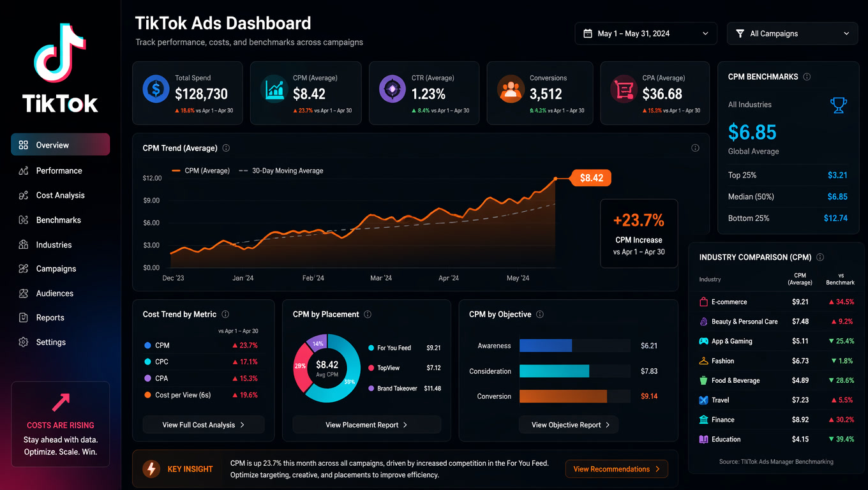868x490 pixels.
Task: Click the Beauty & Personal Care row
Action: (777, 322)
